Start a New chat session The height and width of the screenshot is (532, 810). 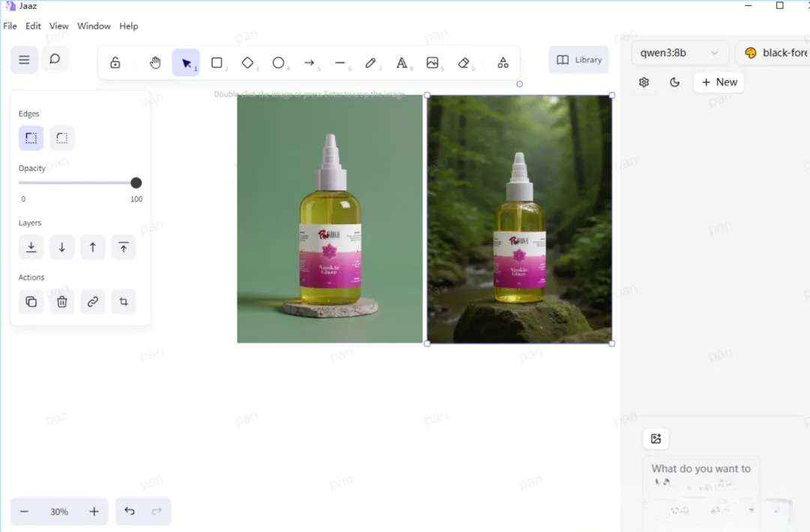click(719, 82)
